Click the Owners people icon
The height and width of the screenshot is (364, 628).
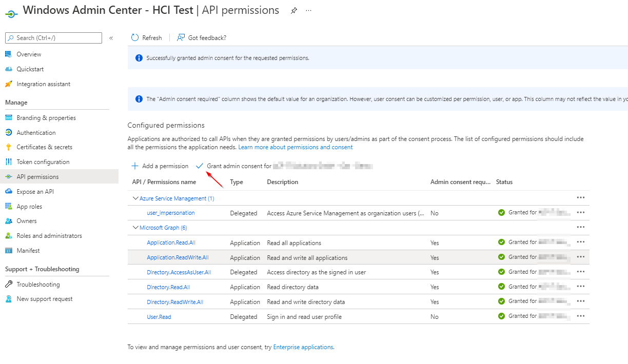pos(9,221)
